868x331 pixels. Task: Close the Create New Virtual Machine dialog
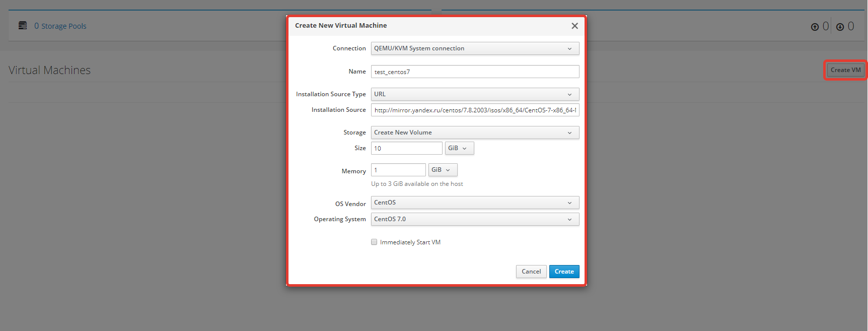coord(574,26)
